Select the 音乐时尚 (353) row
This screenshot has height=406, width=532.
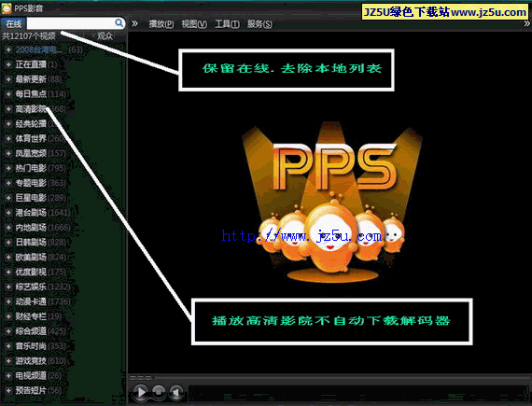coord(41,346)
